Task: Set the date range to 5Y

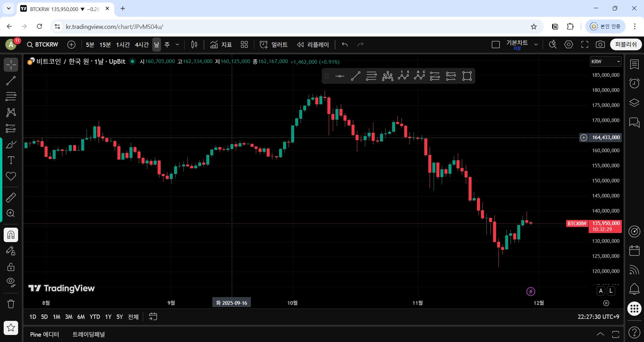Action: 120,317
